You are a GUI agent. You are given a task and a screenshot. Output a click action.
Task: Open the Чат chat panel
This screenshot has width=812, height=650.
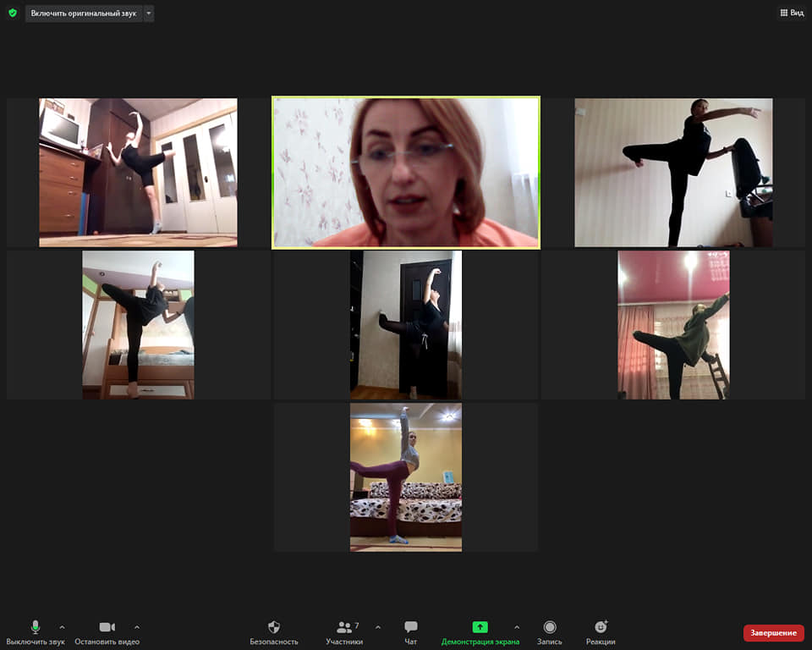point(410,627)
